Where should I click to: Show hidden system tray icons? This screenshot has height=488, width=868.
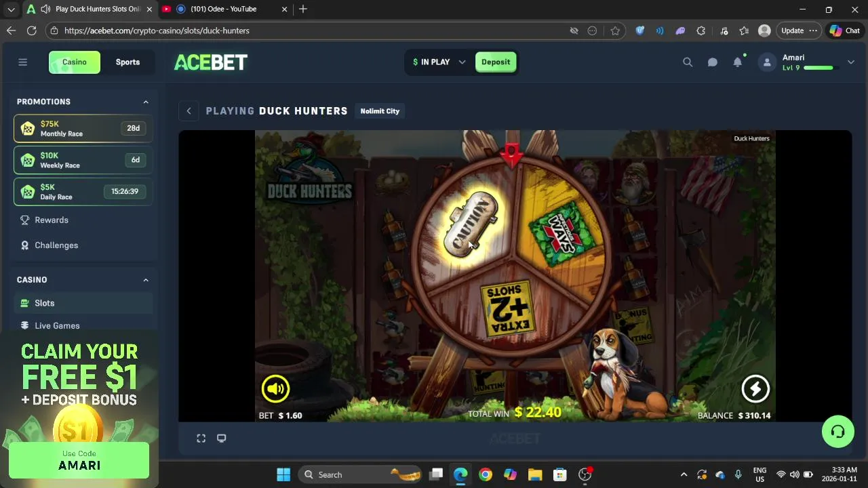(684, 474)
